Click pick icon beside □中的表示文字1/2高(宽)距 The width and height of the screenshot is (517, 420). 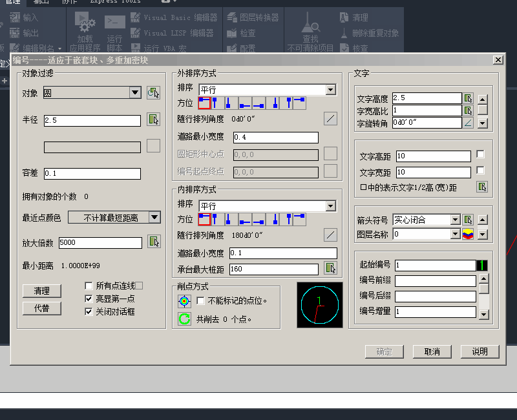point(482,187)
